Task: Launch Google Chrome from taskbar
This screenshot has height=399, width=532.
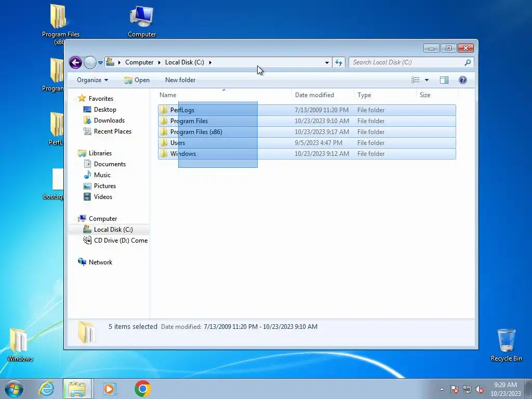Action: pos(142,389)
